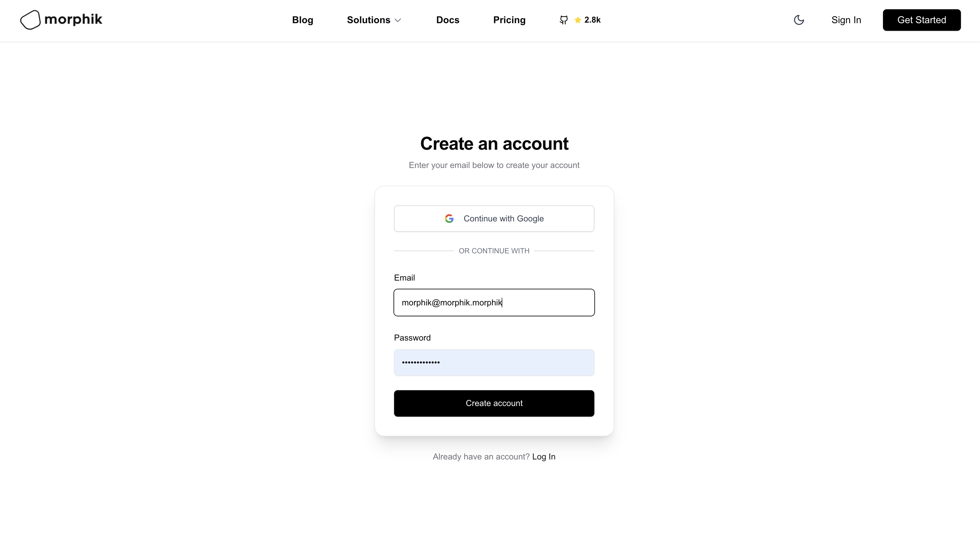Click inside the Email input field
This screenshot has height=547, width=980.
click(494, 302)
